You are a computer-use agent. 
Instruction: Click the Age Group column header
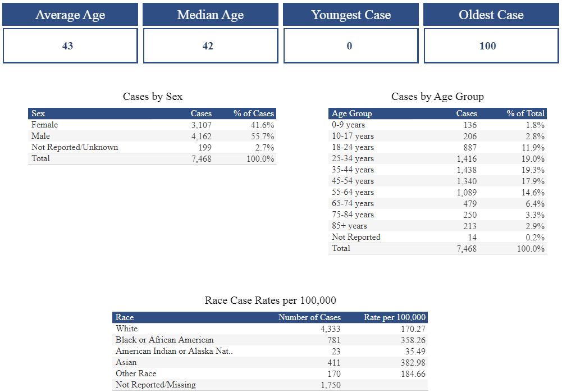click(x=352, y=113)
